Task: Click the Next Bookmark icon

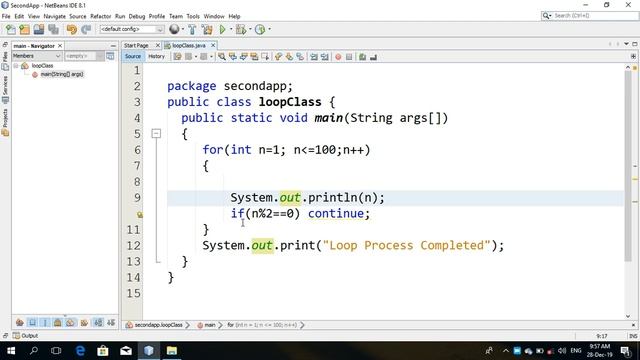Action: click(289, 57)
